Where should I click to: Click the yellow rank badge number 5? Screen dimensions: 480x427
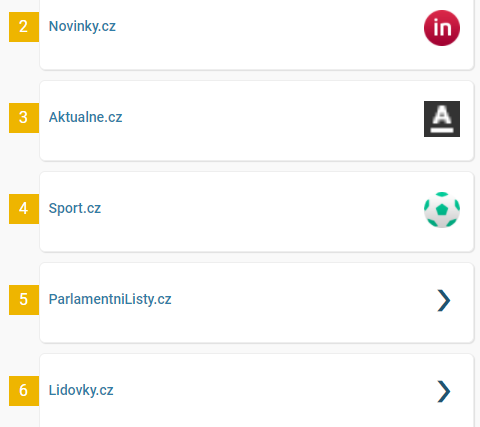pyautogui.click(x=24, y=300)
